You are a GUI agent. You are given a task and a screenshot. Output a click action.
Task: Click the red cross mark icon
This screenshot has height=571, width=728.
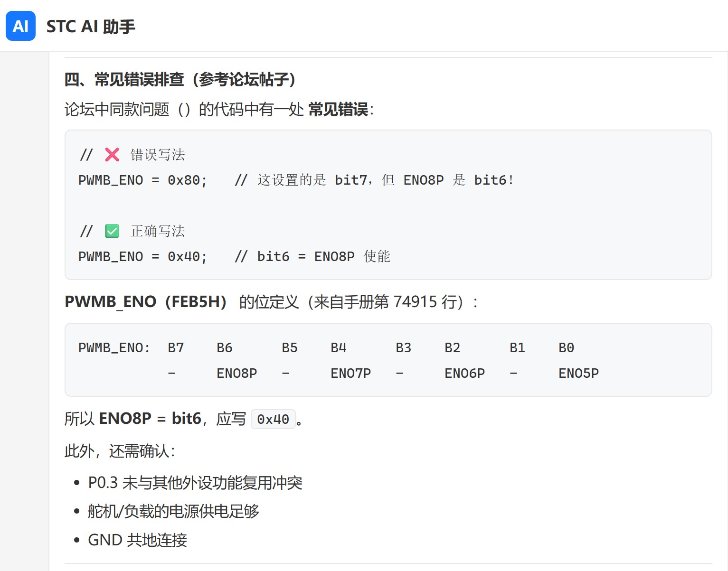tap(112, 154)
